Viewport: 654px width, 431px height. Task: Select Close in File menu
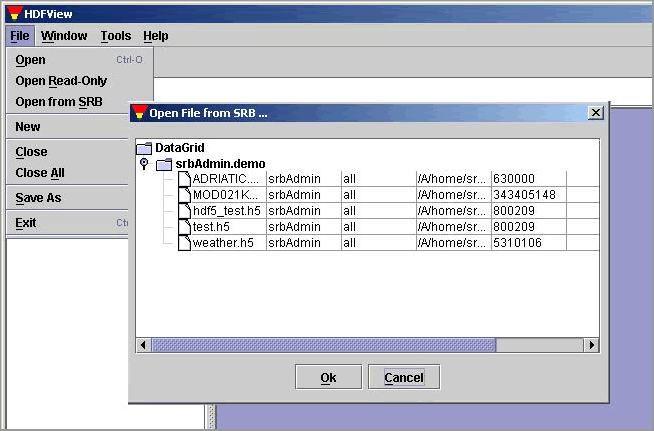[x=69, y=151]
